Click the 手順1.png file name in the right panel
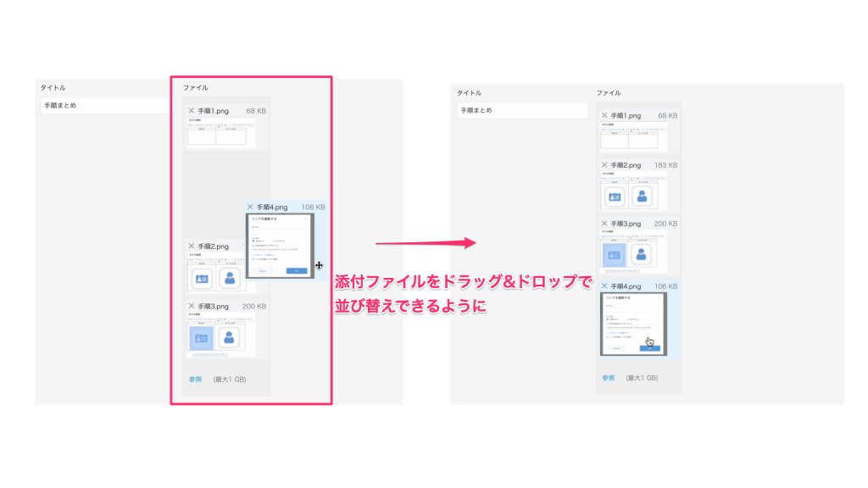Image resolution: width=868 pixels, height=488 pixels. point(626,115)
